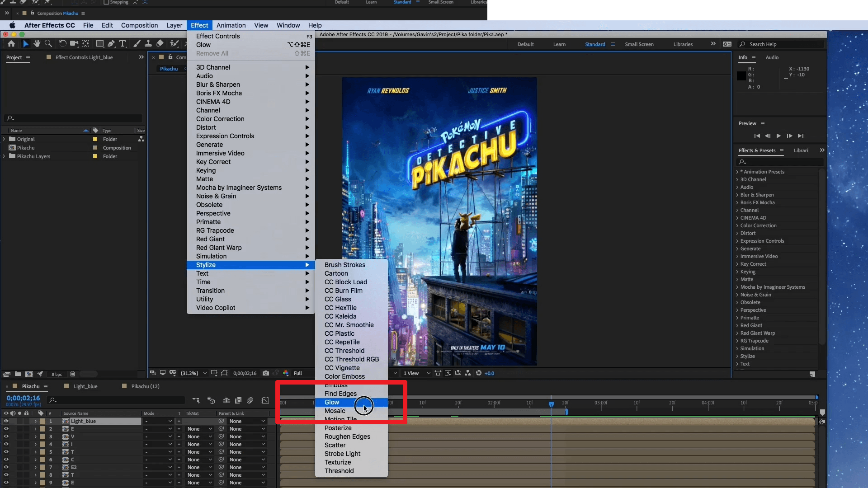Click the current time 0;00;02;16 in timeline
Image resolution: width=868 pixels, height=488 pixels.
pyautogui.click(x=23, y=398)
